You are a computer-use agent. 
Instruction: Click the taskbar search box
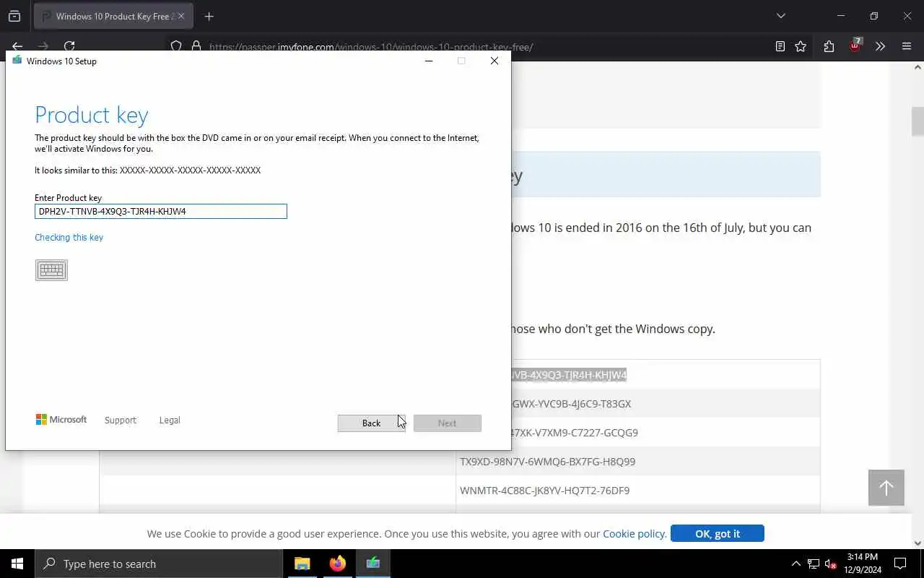point(159,564)
